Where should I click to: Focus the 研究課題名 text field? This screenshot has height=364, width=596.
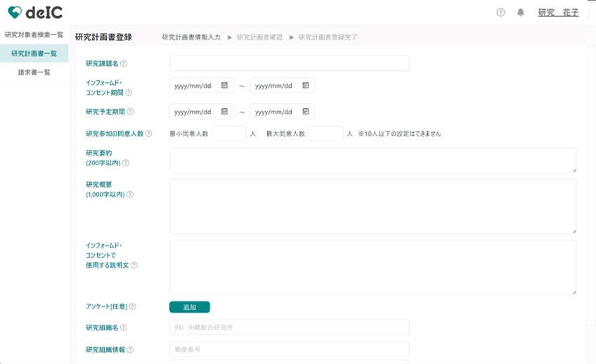click(x=290, y=63)
